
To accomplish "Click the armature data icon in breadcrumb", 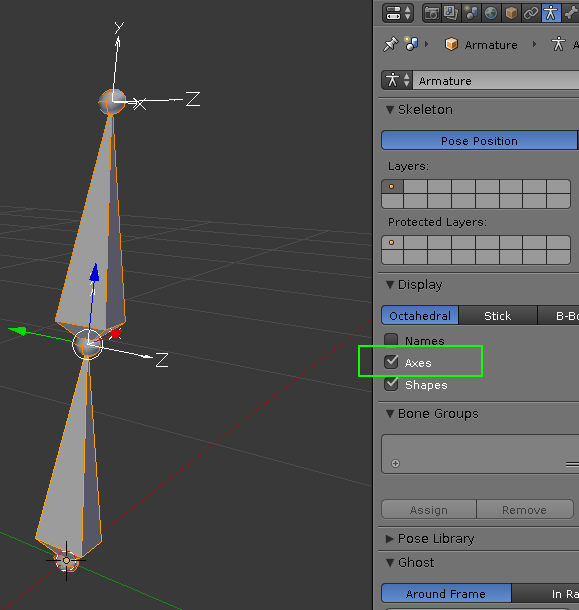I will (x=558, y=44).
